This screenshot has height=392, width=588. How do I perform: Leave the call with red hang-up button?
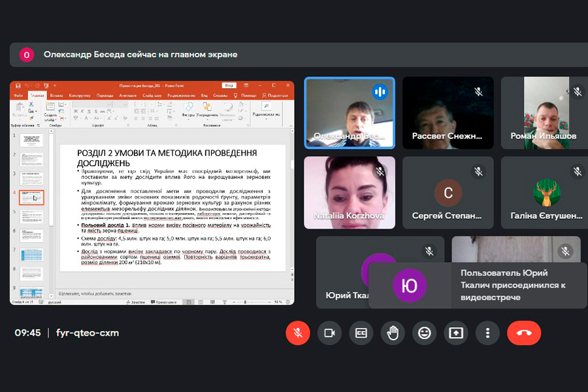pyautogui.click(x=524, y=333)
